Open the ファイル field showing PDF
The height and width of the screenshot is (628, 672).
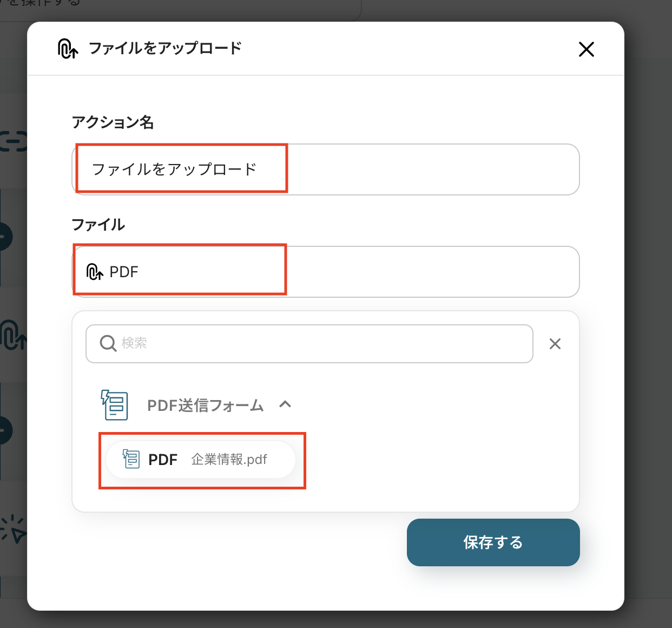325,272
